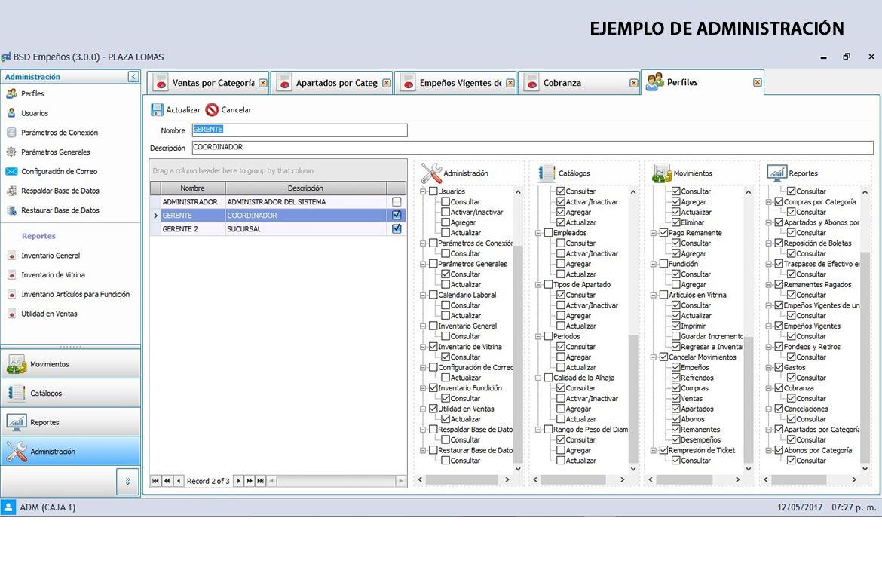Select the Perfiles tab

click(703, 82)
